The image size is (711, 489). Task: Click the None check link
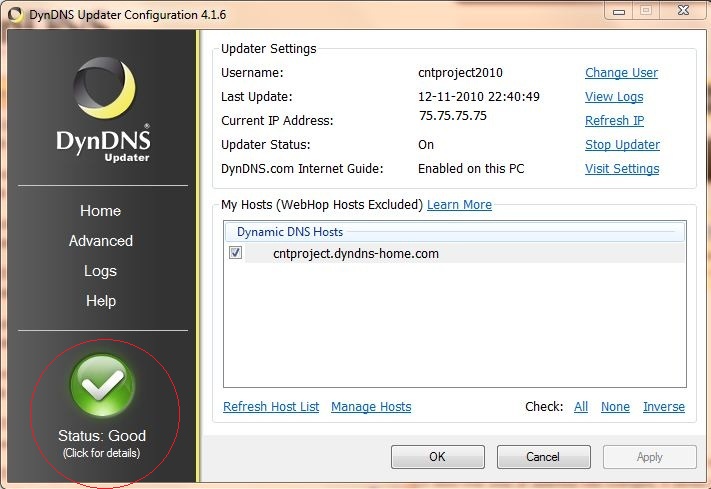click(x=615, y=406)
